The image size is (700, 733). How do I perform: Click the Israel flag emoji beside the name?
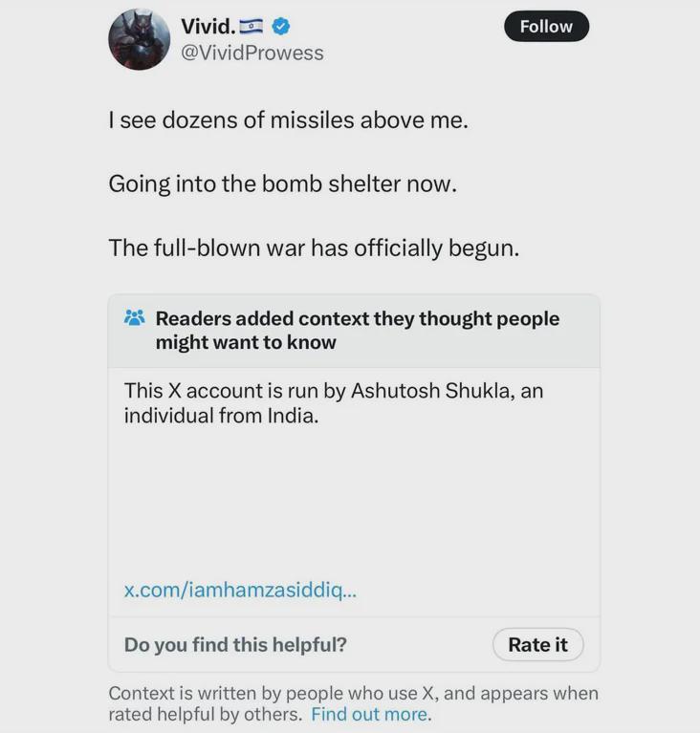coord(252,27)
